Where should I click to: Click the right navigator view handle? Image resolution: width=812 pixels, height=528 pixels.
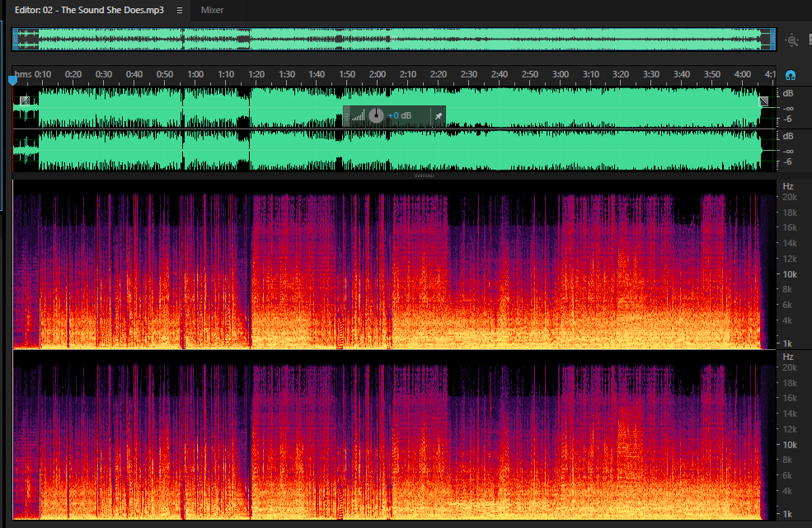772,40
